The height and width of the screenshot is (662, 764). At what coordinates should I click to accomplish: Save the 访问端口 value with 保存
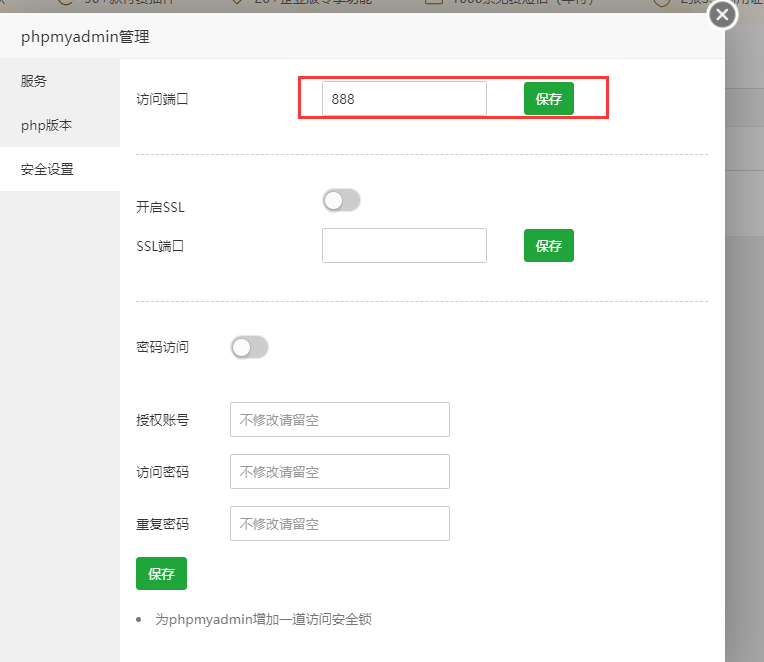click(x=549, y=99)
